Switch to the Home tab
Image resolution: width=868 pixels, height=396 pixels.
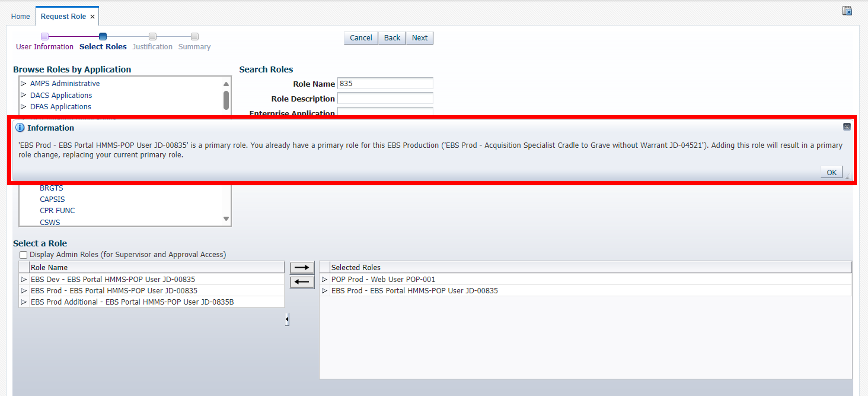(20, 16)
